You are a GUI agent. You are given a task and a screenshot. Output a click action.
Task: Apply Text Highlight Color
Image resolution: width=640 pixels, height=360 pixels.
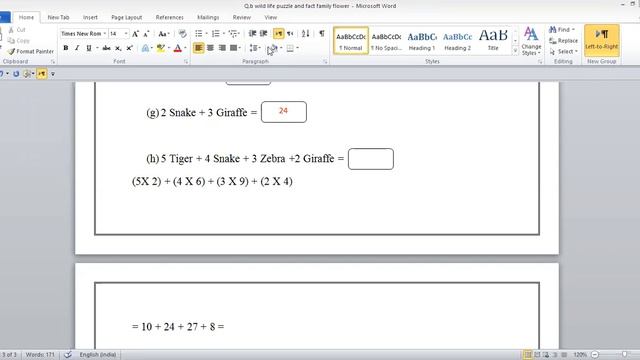161,48
